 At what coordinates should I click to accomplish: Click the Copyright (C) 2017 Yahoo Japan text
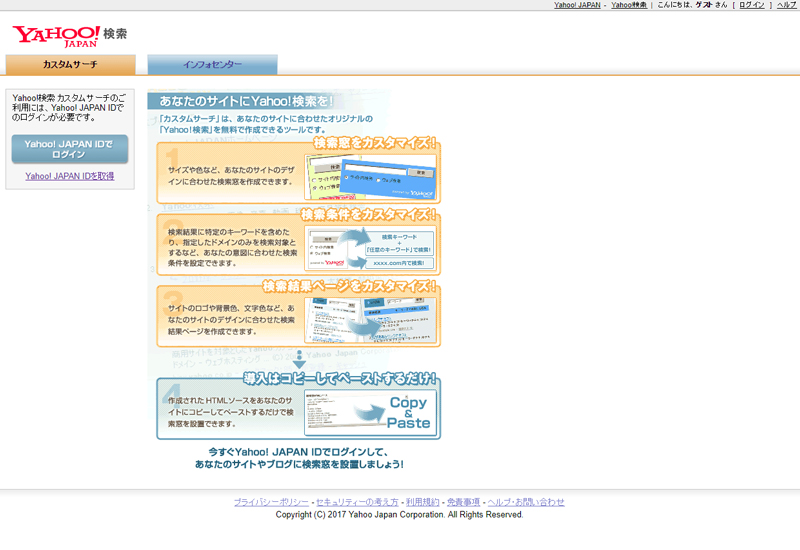(x=399, y=515)
